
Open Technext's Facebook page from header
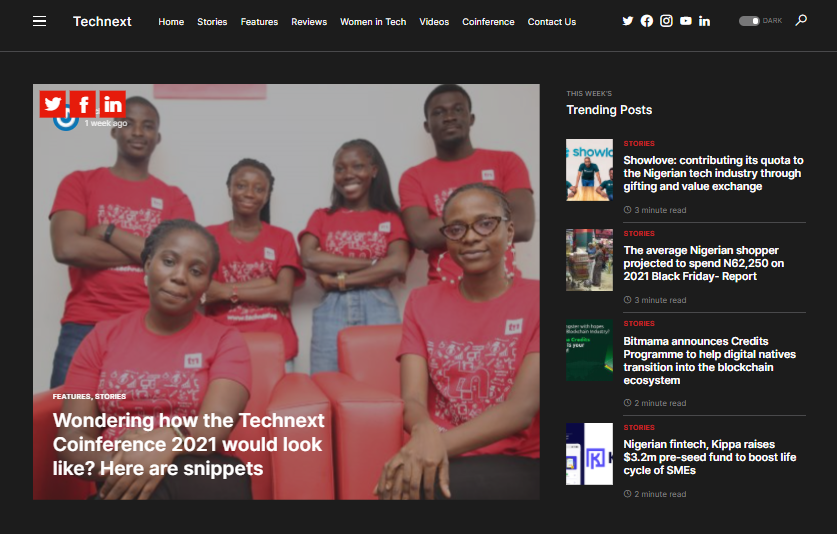point(646,21)
